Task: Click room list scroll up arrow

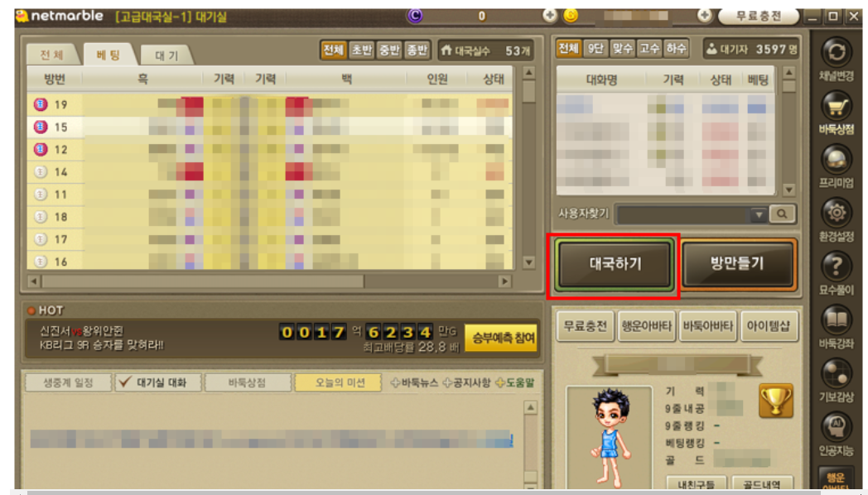Action: (x=528, y=73)
